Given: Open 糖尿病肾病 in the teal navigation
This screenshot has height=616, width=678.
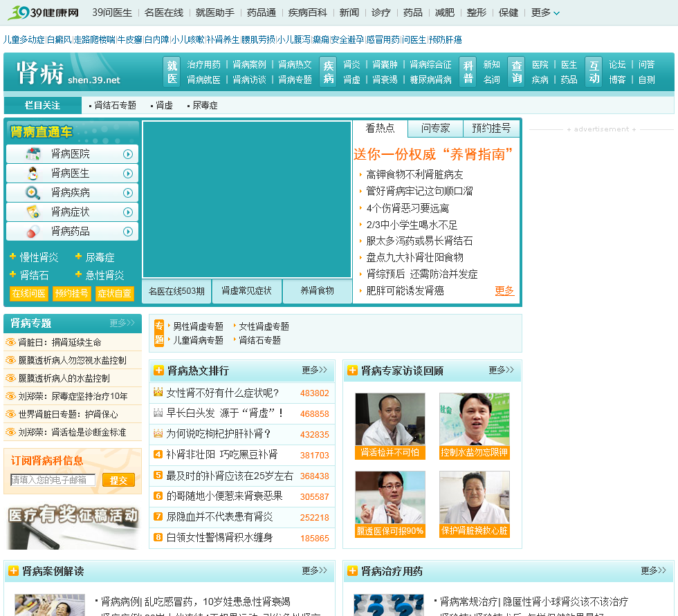Looking at the screenshot, I should point(430,80).
